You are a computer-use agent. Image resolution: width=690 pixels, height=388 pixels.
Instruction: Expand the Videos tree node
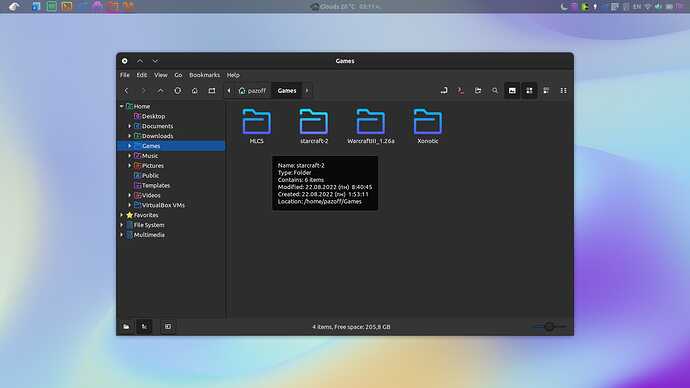(130, 195)
